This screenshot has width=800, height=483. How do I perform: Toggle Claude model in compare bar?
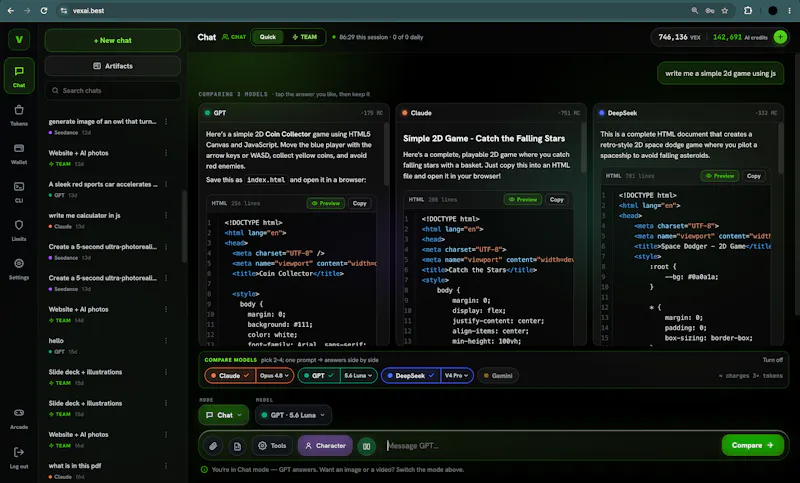[231, 375]
